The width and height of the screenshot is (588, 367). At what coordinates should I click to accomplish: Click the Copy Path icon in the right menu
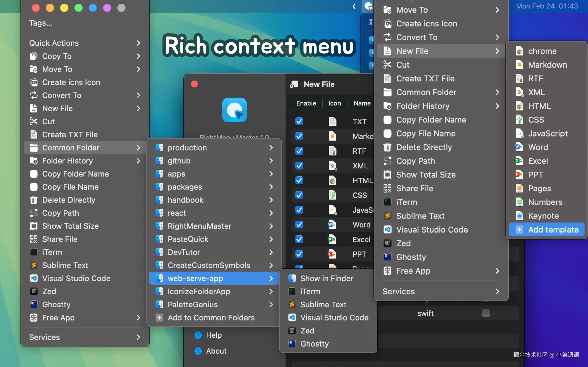pyautogui.click(x=387, y=161)
